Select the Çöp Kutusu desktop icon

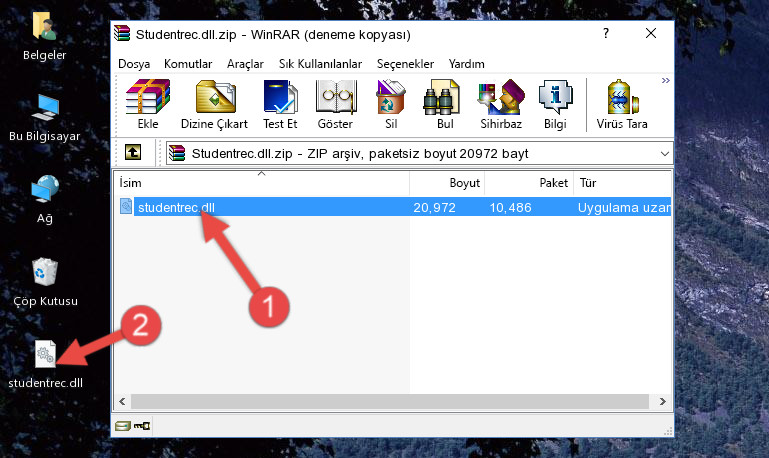point(45,282)
